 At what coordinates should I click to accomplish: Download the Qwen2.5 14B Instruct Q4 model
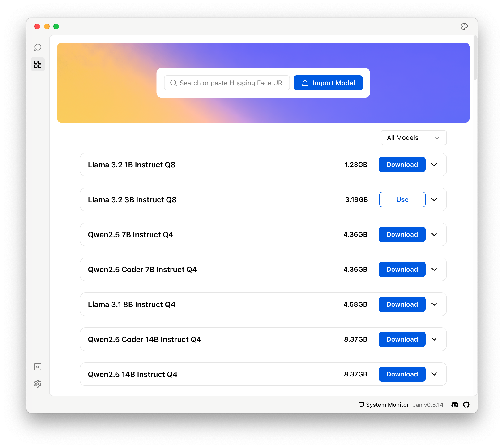click(x=402, y=374)
